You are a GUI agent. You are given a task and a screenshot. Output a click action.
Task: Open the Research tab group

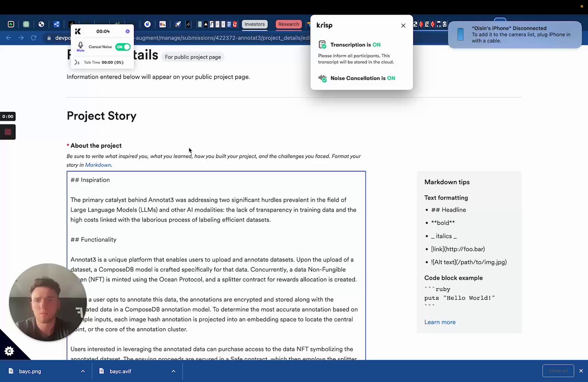288,24
